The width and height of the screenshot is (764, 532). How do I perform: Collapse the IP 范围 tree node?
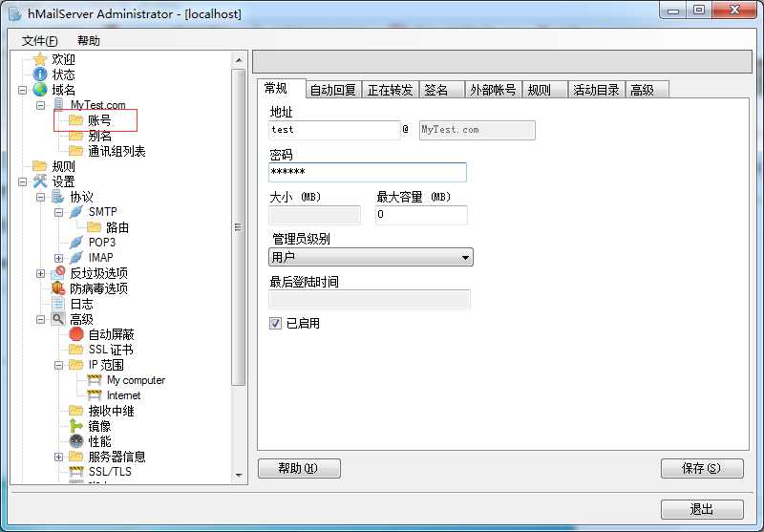pos(58,365)
